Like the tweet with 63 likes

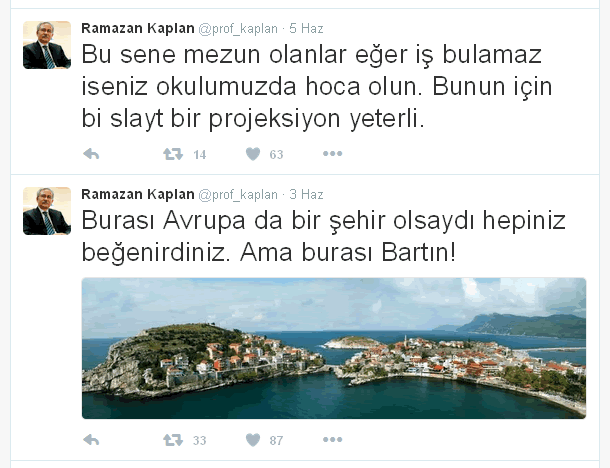[x=253, y=154]
